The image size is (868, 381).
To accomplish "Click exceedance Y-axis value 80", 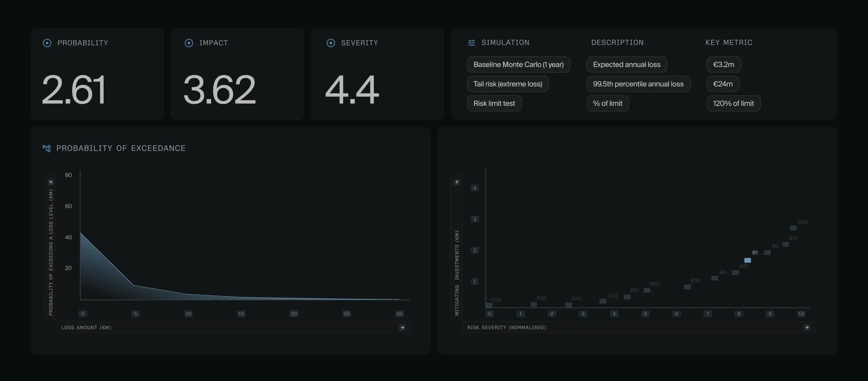I will (68, 175).
